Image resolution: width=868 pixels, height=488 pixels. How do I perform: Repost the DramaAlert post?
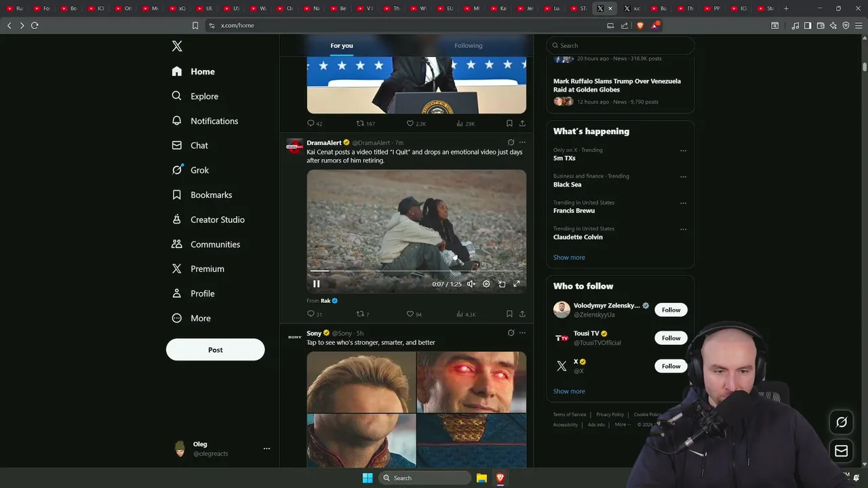click(x=363, y=314)
